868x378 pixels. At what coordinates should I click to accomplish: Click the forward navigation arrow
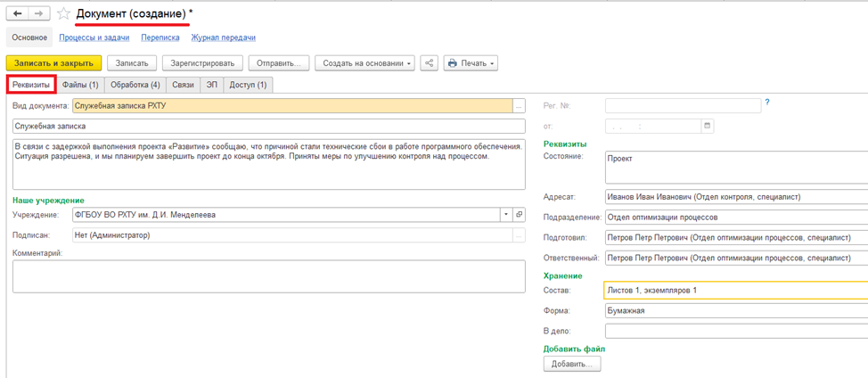pos(40,14)
